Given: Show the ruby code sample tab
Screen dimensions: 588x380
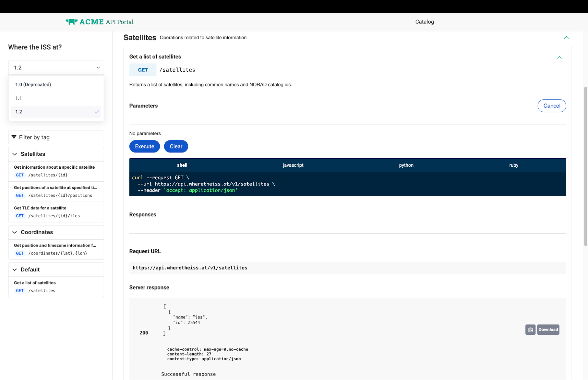Looking at the screenshot, I should (513, 165).
